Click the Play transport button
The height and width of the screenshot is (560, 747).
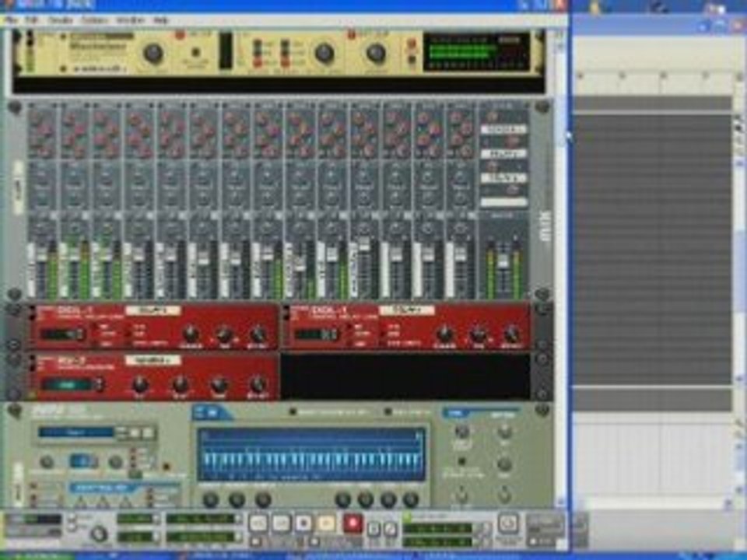326,523
